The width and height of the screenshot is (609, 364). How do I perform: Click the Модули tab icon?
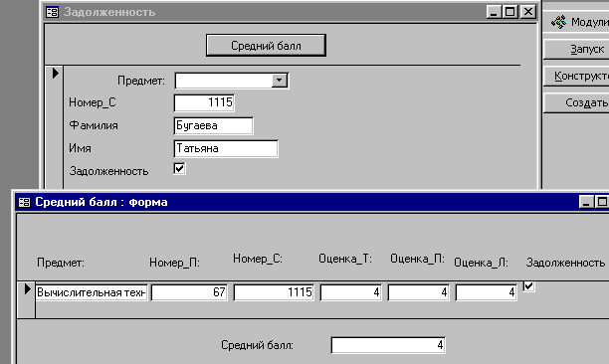point(558,22)
